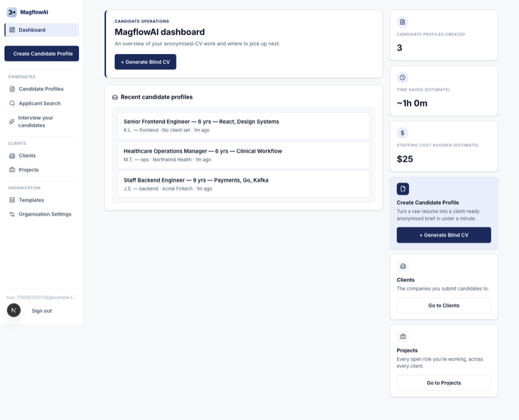Click the inbox icon beside Recent candidate profiles

115,97
